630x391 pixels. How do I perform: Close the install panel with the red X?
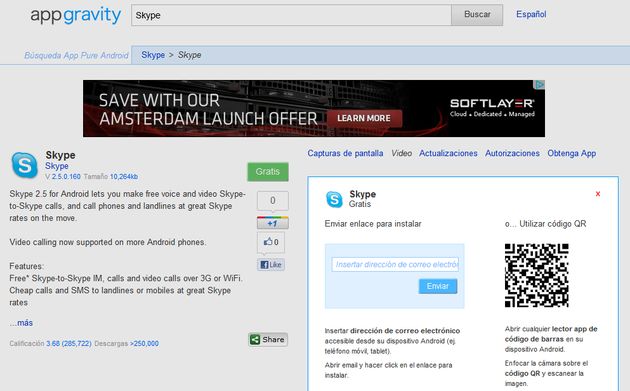click(598, 194)
